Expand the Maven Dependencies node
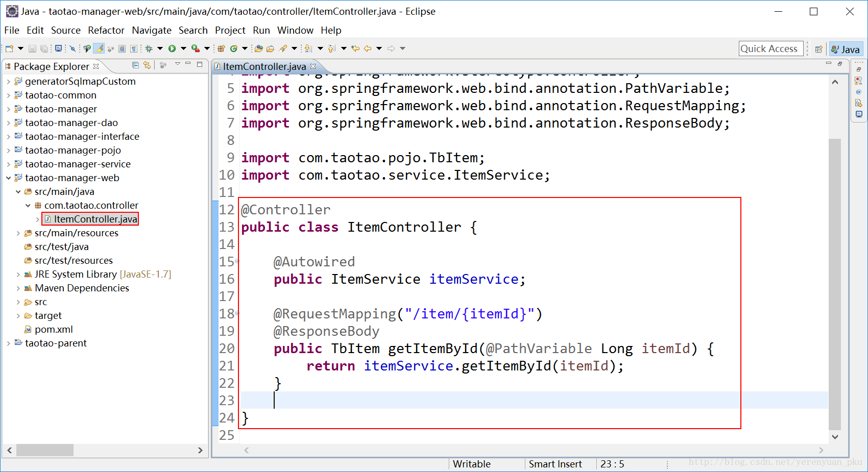The height and width of the screenshot is (472, 868). 18,288
